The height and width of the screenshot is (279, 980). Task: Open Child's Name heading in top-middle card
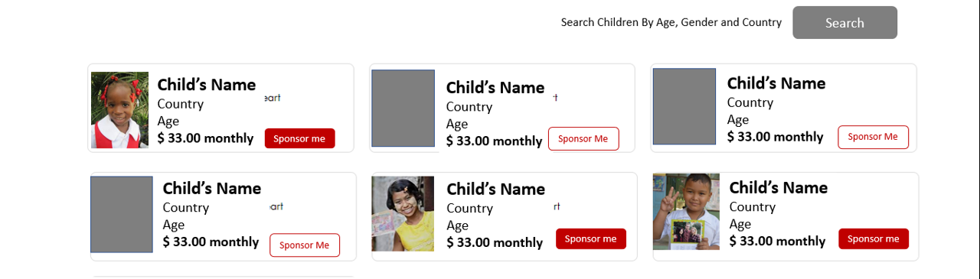coord(495,87)
